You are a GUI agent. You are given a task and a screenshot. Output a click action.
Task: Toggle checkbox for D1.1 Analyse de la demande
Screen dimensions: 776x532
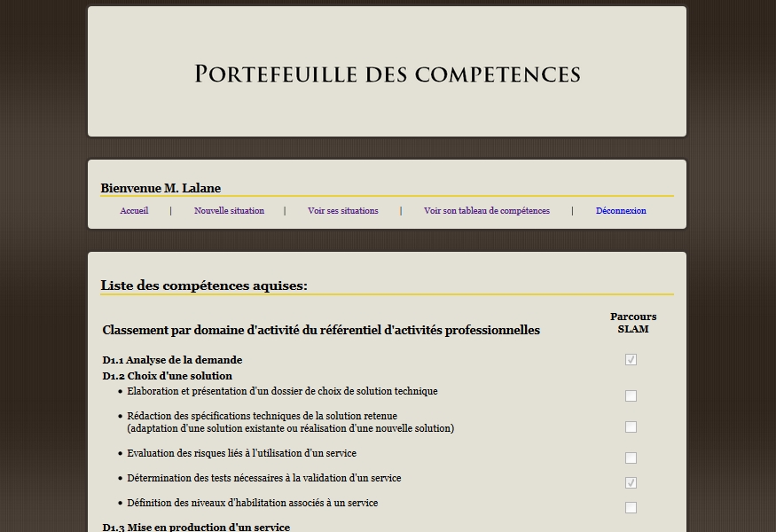coord(631,359)
